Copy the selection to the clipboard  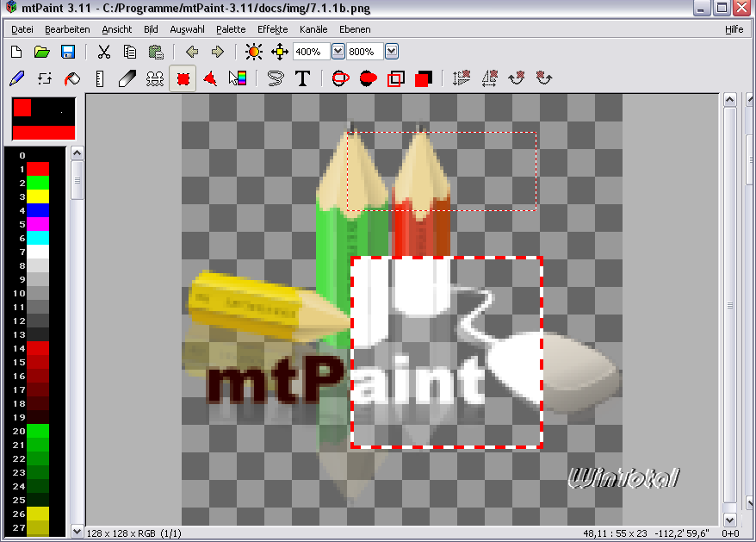click(x=130, y=52)
